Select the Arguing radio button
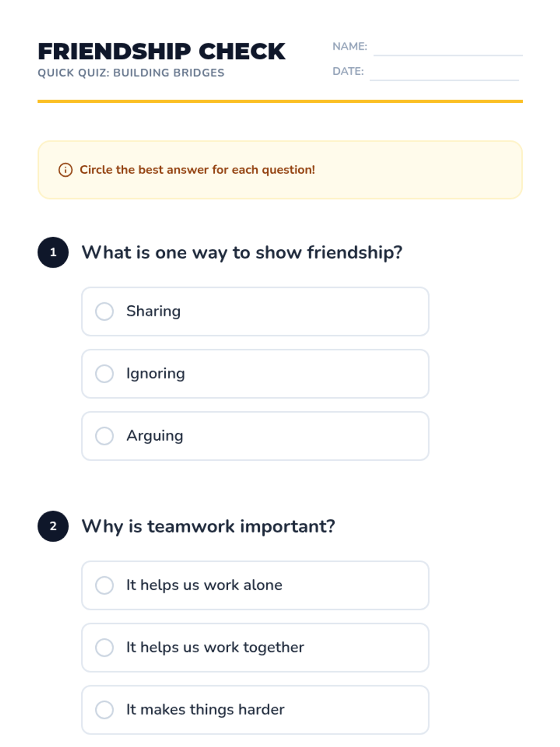 click(x=105, y=436)
